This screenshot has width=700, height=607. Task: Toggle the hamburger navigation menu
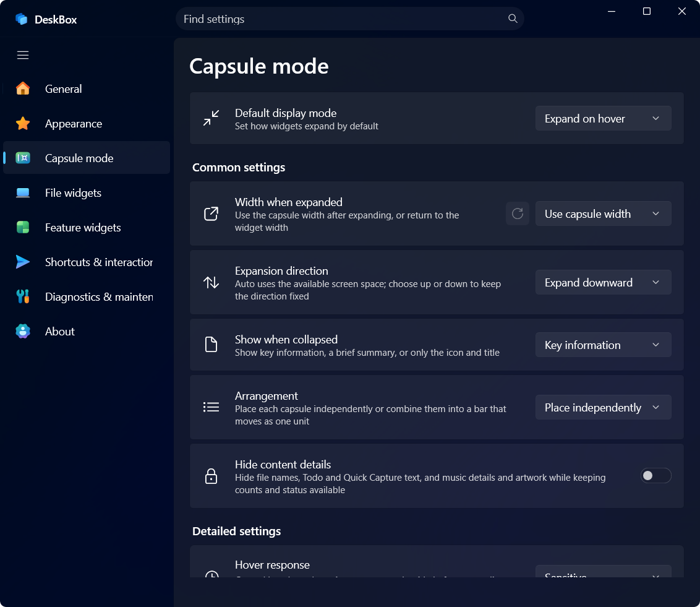pos(23,55)
